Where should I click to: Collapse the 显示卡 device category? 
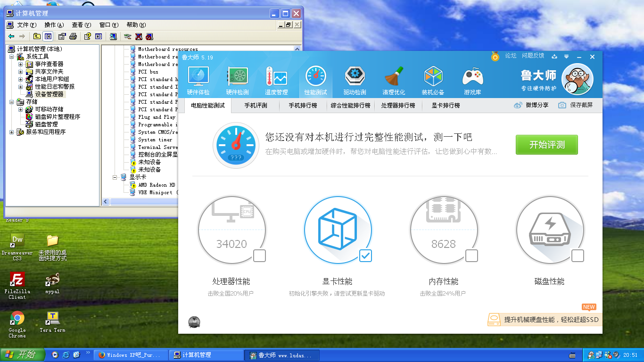115,177
